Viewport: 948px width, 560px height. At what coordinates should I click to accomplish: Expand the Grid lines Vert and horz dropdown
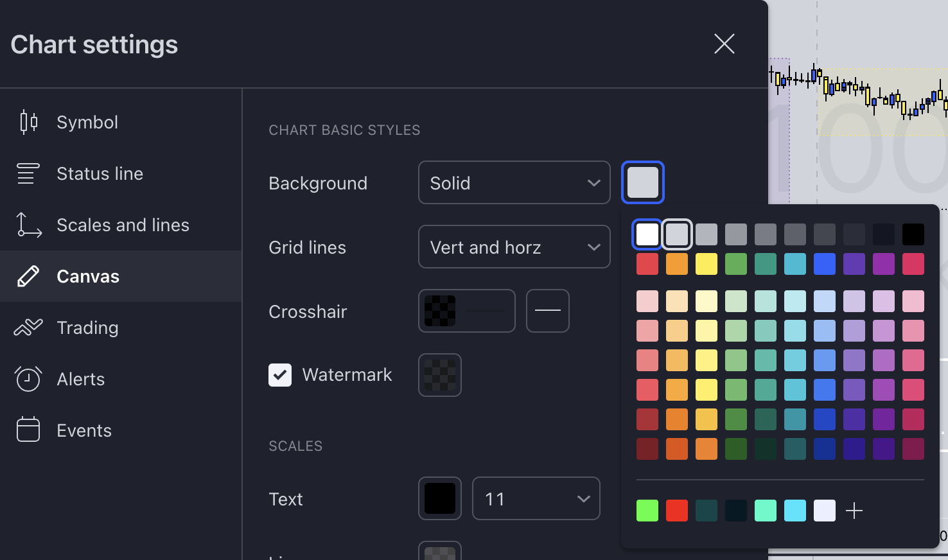[514, 247]
